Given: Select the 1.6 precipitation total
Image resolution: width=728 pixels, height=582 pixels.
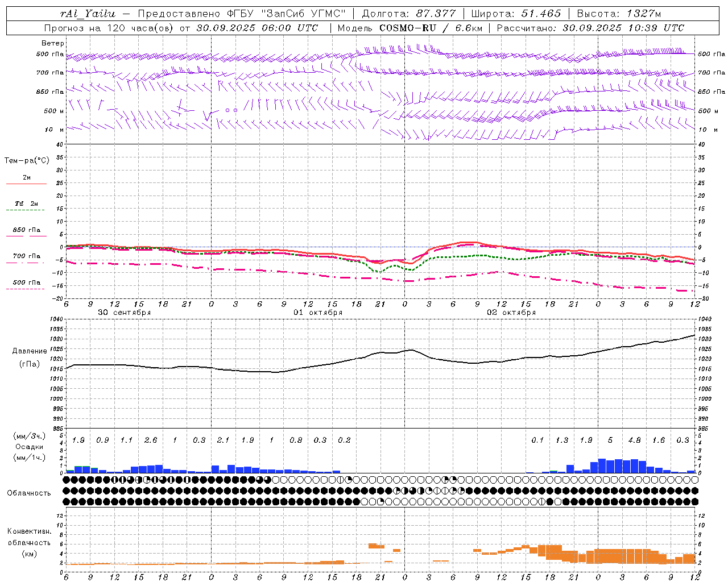Looking at the screenshot, I should (x=659, y=440).
